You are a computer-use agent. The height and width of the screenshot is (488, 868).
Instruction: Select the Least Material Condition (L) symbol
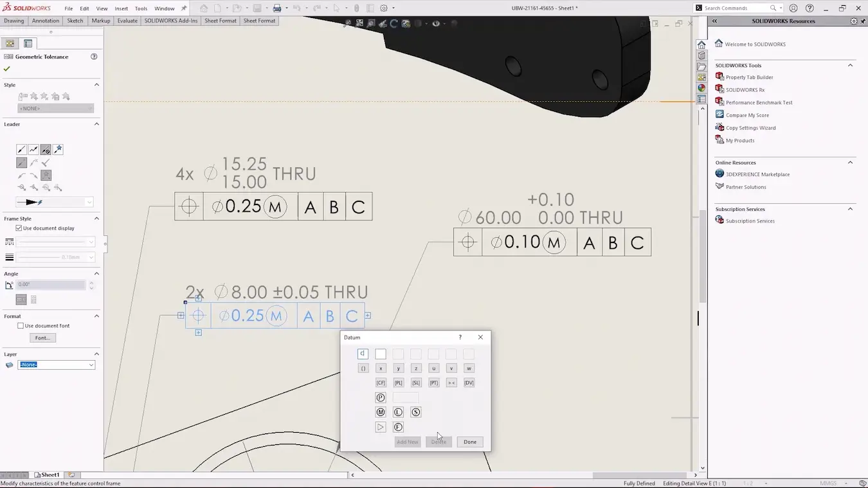[x=398, y=412]
